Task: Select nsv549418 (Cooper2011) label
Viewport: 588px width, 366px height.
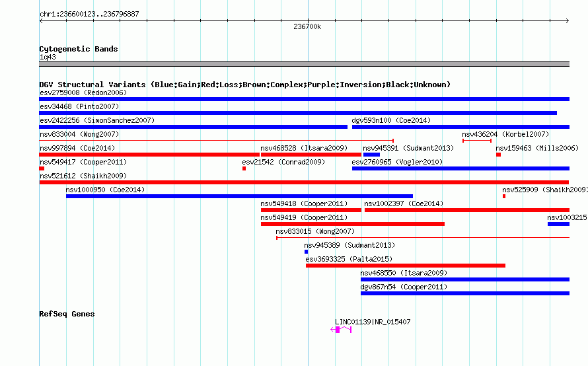Action: (304, 203)
